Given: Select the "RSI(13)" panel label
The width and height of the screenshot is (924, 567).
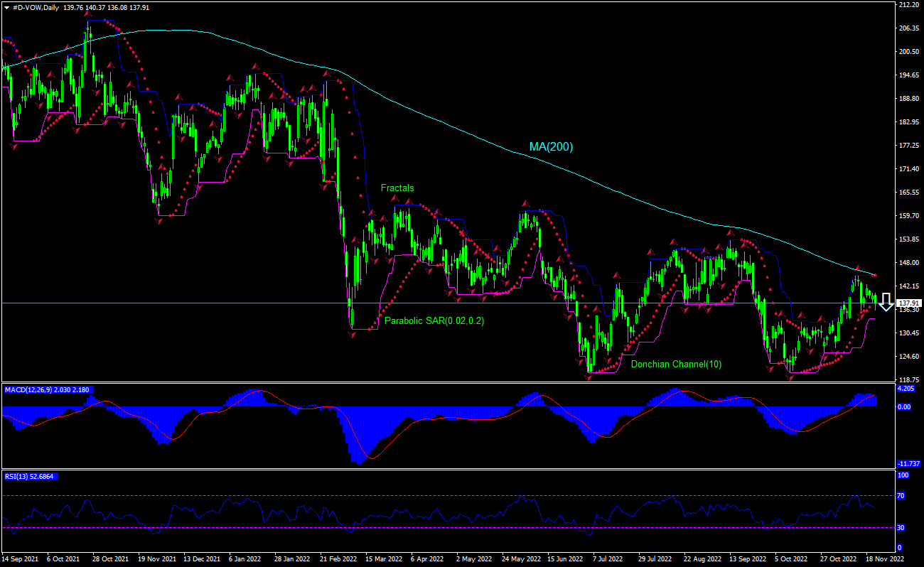Looking at the screenshot, I should point(18,476).
